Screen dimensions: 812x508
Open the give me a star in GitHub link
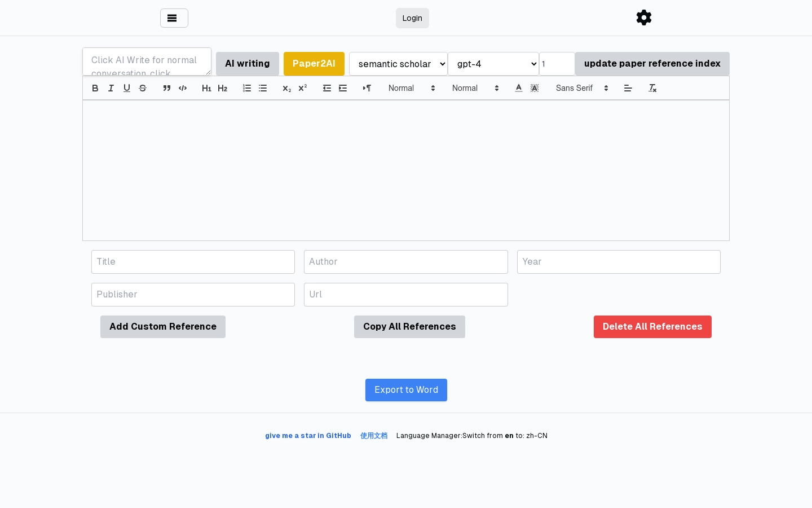click(308, 436)
